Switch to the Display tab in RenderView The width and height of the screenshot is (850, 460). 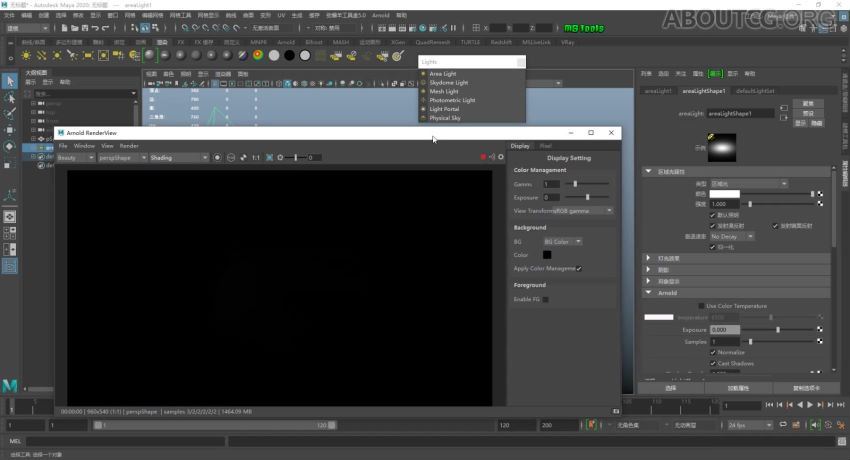pyautogui.click(x=520, y=146)
